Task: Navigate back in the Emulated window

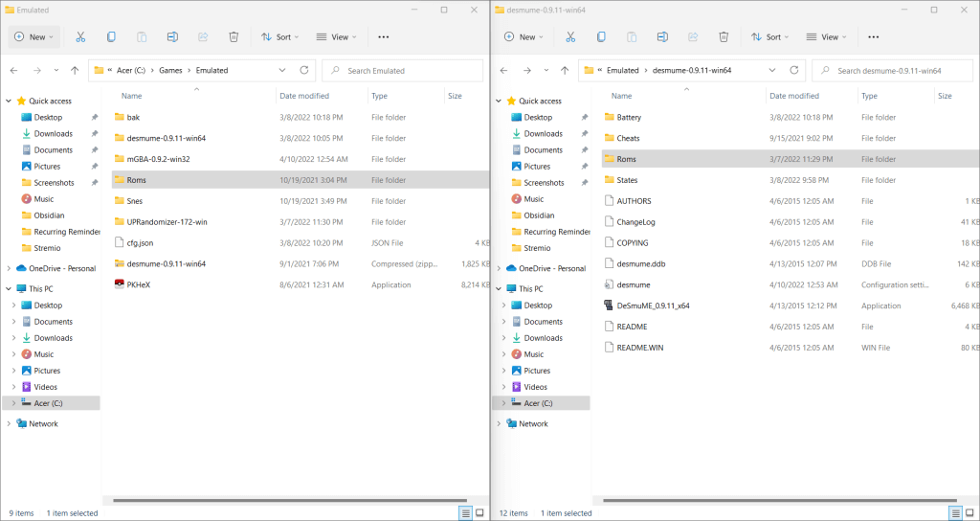Action: (14, 71)
